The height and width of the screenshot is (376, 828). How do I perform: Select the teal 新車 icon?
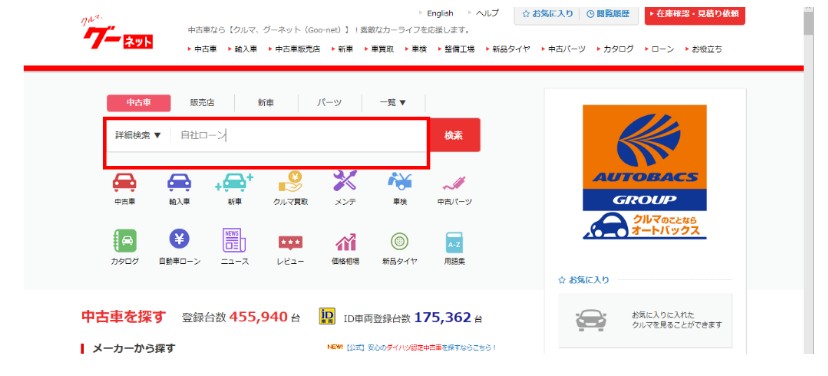tap(234, 183)
